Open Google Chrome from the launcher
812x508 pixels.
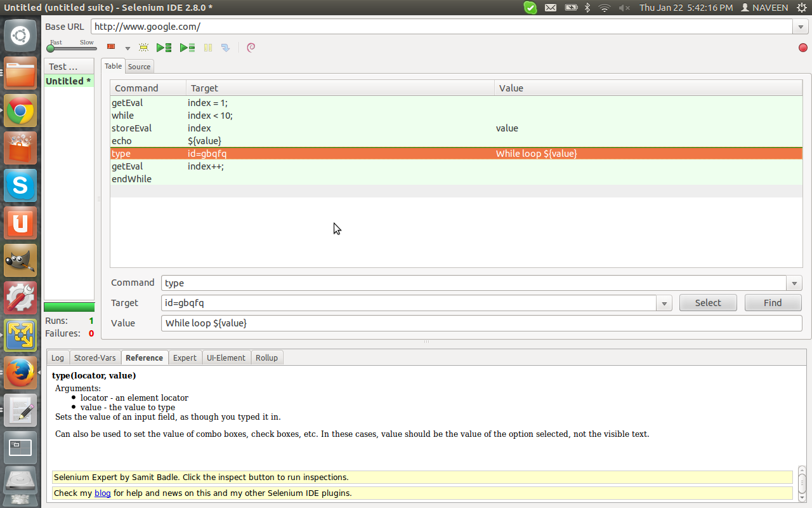(20, 111)
